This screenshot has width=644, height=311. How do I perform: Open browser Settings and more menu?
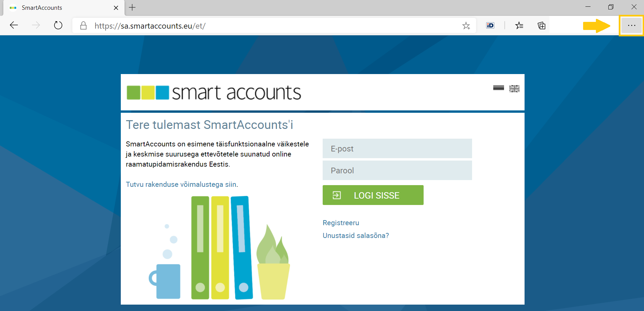pos(632,26)
